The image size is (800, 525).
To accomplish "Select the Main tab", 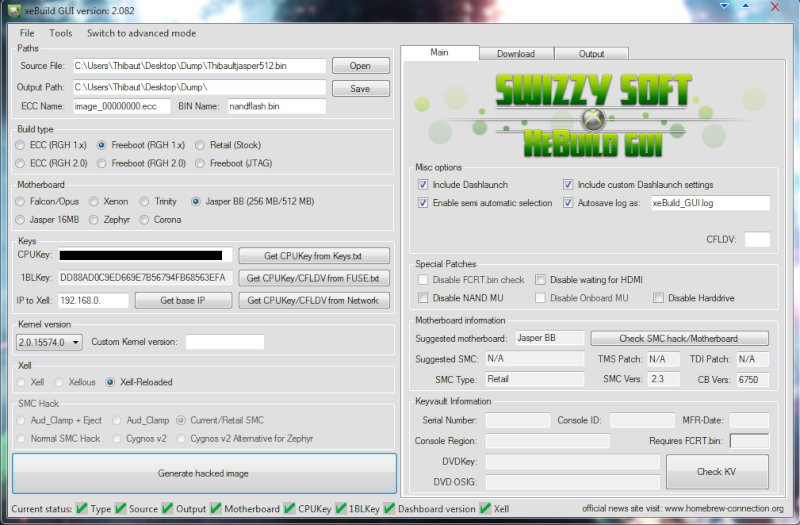I will (439, 53).
